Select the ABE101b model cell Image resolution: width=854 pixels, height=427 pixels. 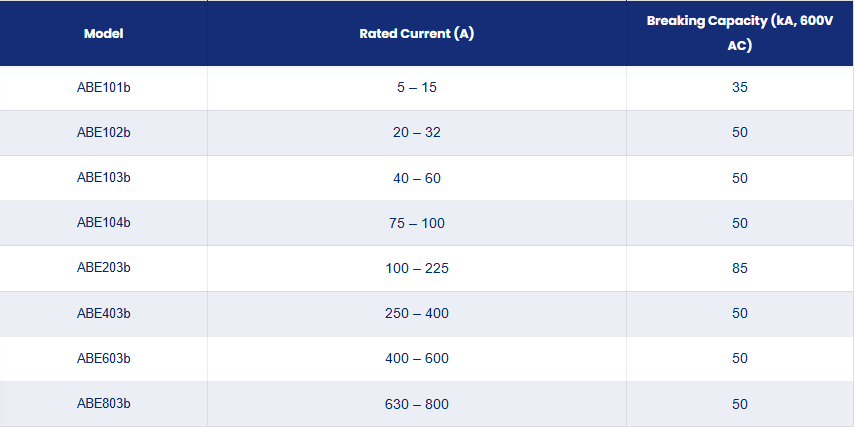point(103,88)
